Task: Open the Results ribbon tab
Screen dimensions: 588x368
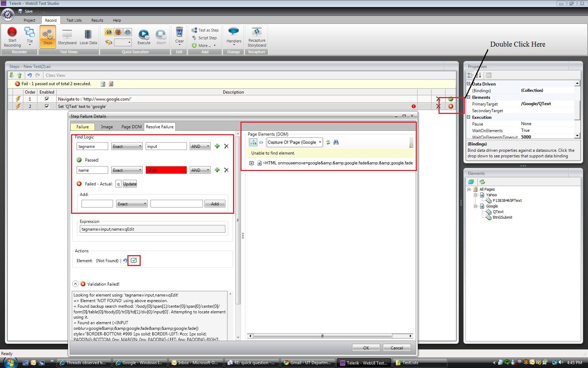Action: pos(97,20)
